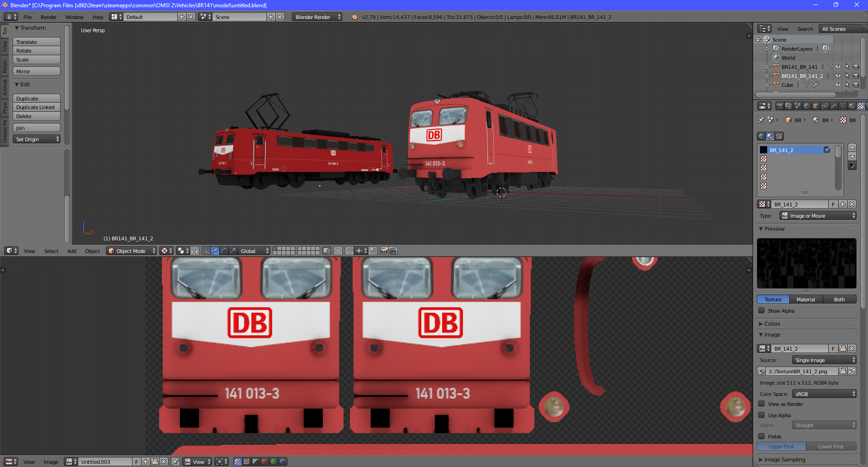The height and width of the screenshot is (467, 868).
Task: Switch preview to the Material tab
Action: [806, 300]
